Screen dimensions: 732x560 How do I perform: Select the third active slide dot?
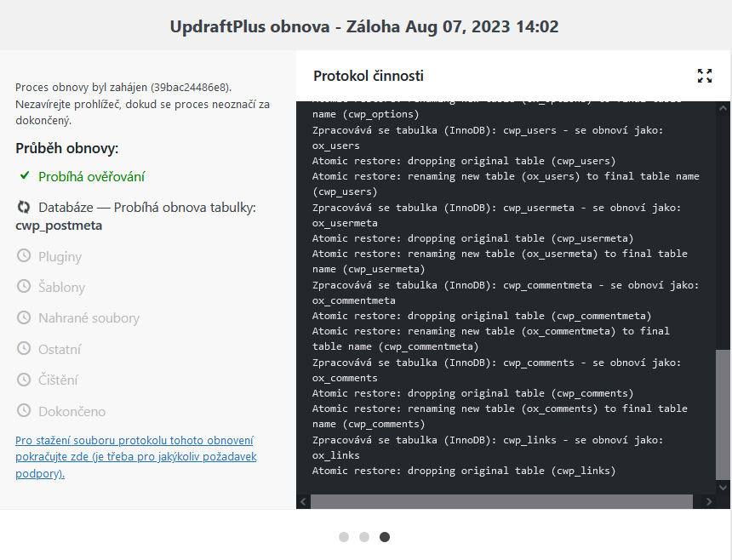point(385,537)
